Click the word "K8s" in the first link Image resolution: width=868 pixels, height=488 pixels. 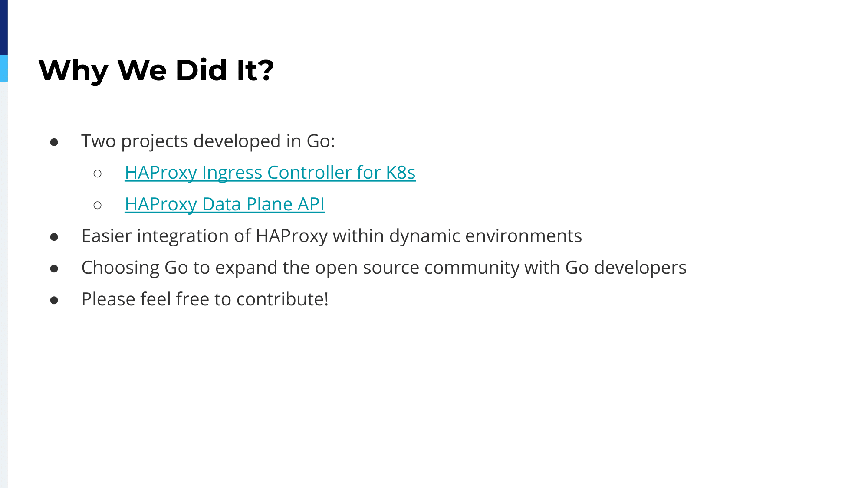[x=401, y=173]
